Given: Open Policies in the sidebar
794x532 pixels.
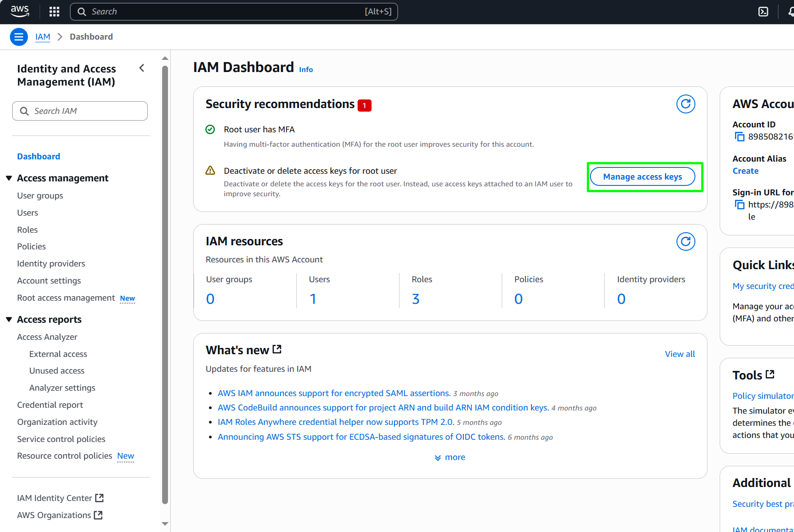Looking at the screenshot, I should tap(32, 247).
